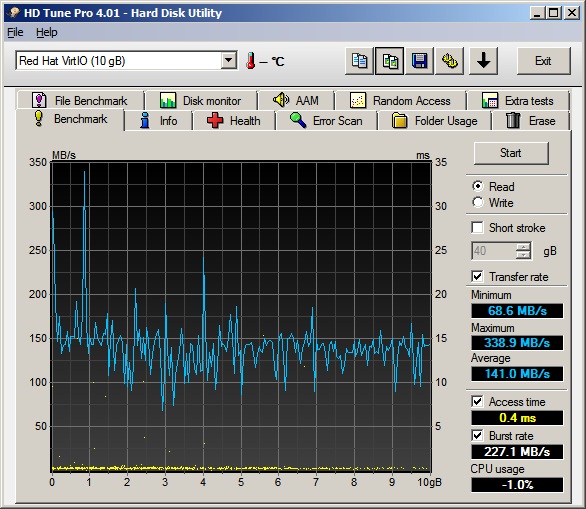Click the copy screenshot to clipboard icon
586x509 pixels.
[389, 61]
